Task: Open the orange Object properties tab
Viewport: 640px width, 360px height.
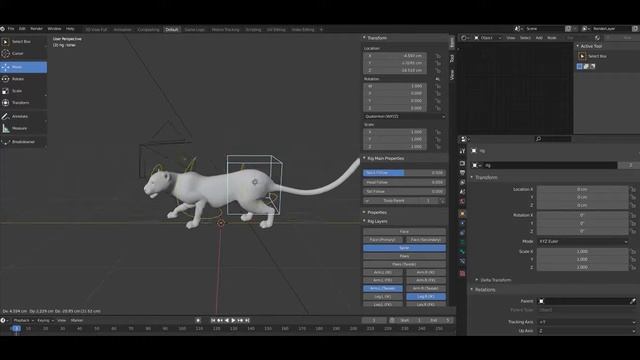Action: tap(462, 213)
